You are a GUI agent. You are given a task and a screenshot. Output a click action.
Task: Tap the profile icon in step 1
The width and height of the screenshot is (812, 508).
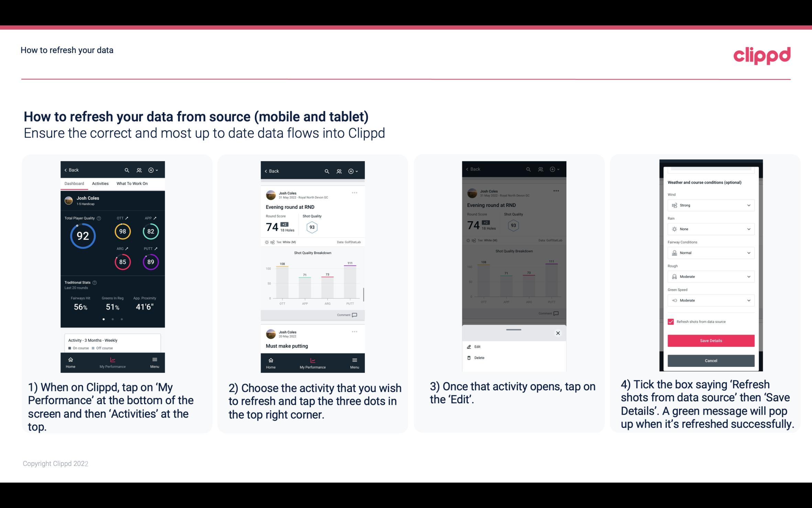(139, 170)
